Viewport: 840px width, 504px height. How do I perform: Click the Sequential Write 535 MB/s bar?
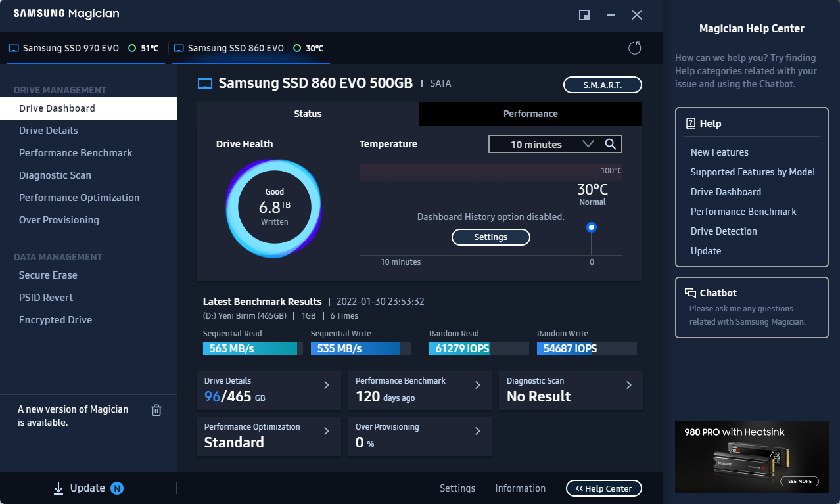coord(361,348)
